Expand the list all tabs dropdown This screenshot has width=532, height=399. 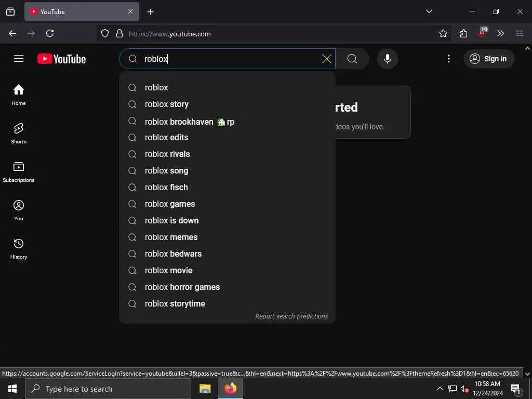pos(429,11)
